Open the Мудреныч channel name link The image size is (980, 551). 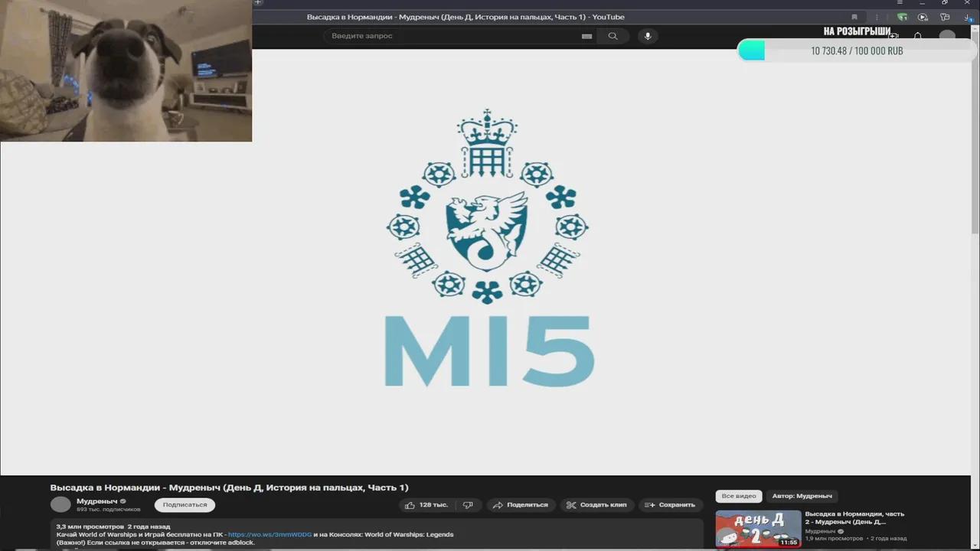(96, 501)
